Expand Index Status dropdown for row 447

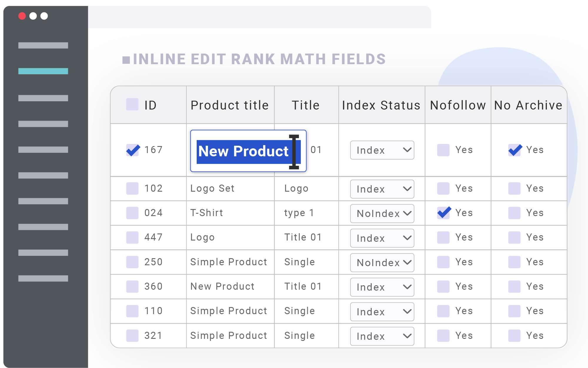coord(382,238)
